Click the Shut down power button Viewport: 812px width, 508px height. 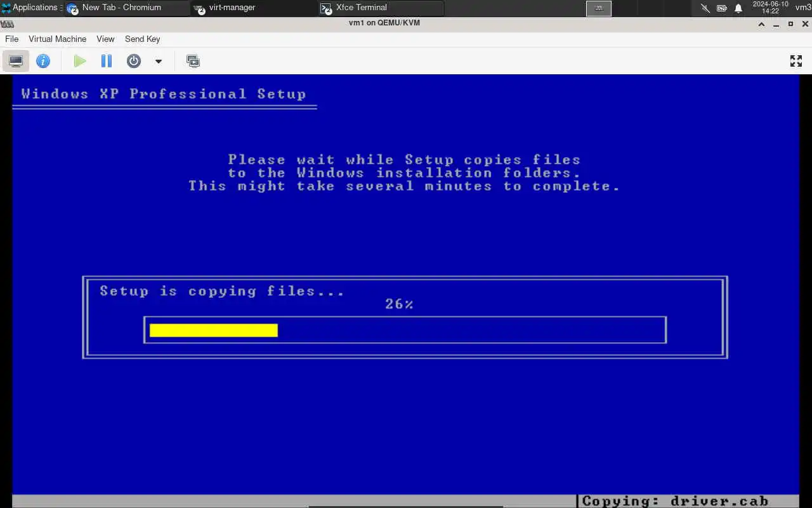pyautogui.click(x=134, y=61)
